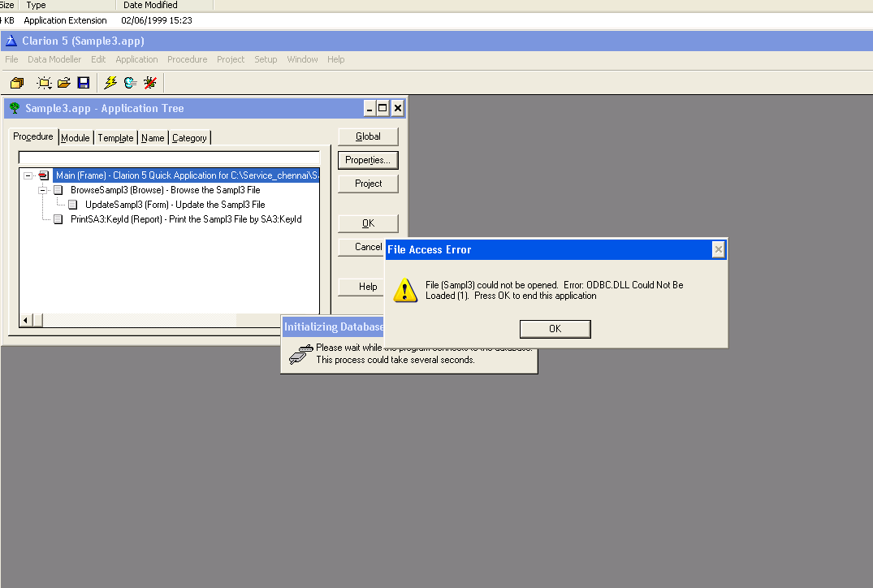Image resolution: width=873 pixels, height=588 pixels.
Task: Switch to the Template tab
Action: click(x=115, y=138)
